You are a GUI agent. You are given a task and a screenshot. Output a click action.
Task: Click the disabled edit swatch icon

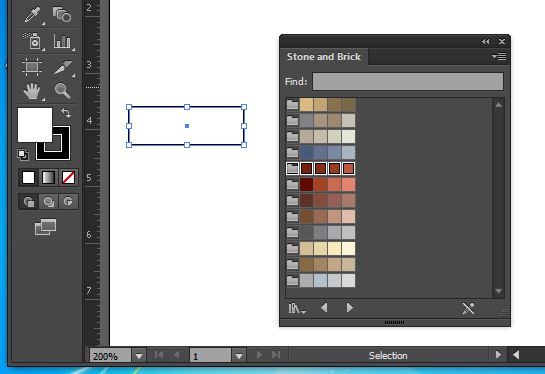[468, 308]
